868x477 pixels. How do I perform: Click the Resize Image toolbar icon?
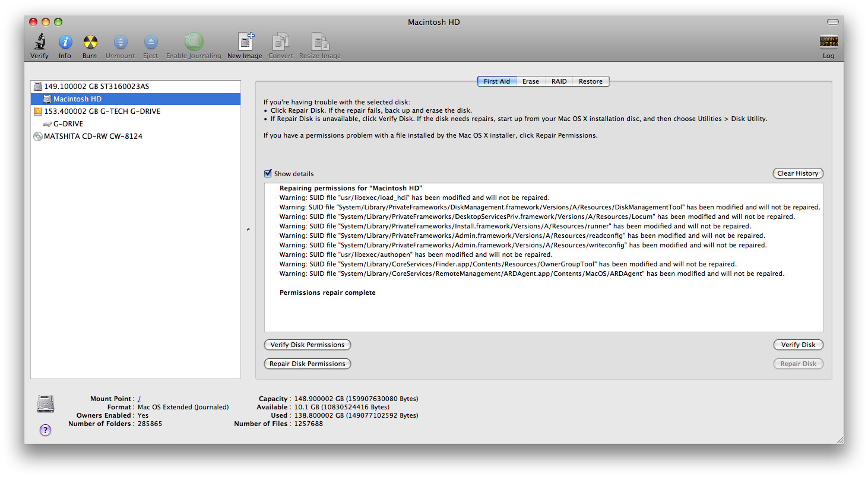pos(321,42)
